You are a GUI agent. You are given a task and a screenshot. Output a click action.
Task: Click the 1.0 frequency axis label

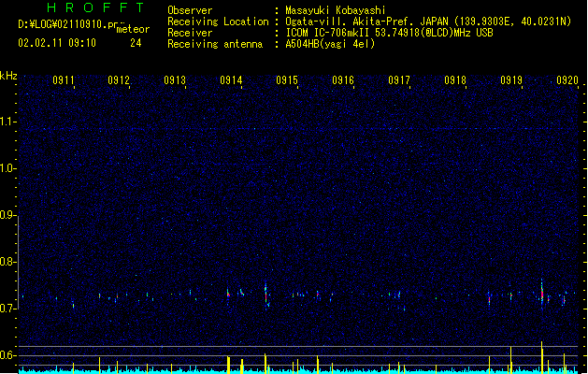pyautogui.click(x=7, y=168)
